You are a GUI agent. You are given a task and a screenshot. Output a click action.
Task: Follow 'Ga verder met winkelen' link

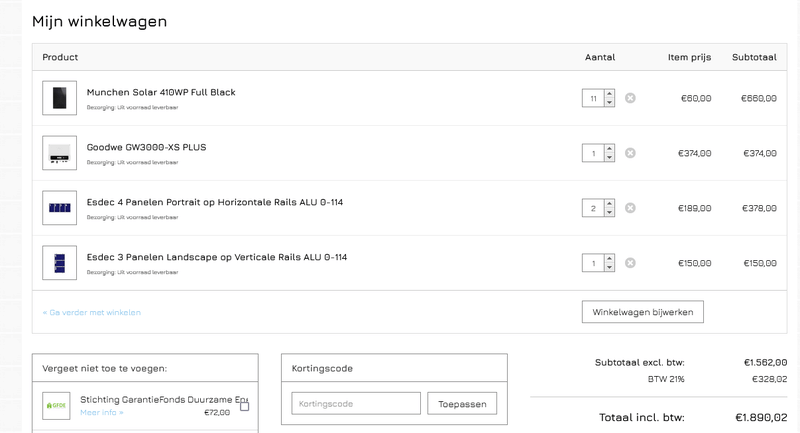(92, 312)
